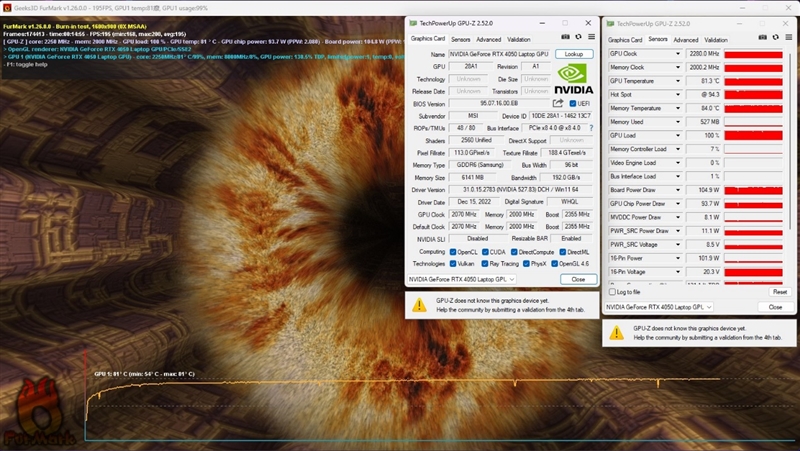Image resolution: width=800 pixels, height=451 pixels.
Task: Click the GPU Chip Power Draw value 93.7 W
Action: [703, 204]
